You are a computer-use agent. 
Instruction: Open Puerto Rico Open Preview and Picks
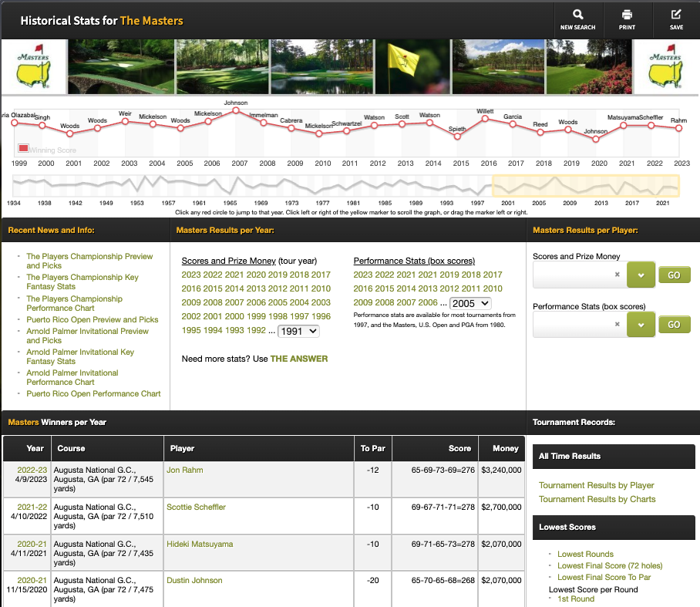(93, 319)
